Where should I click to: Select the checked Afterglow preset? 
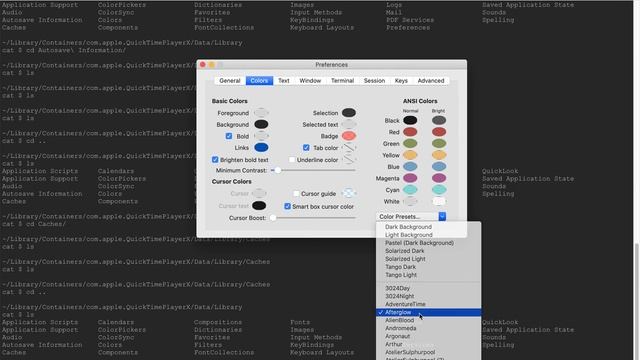point(429,312)
